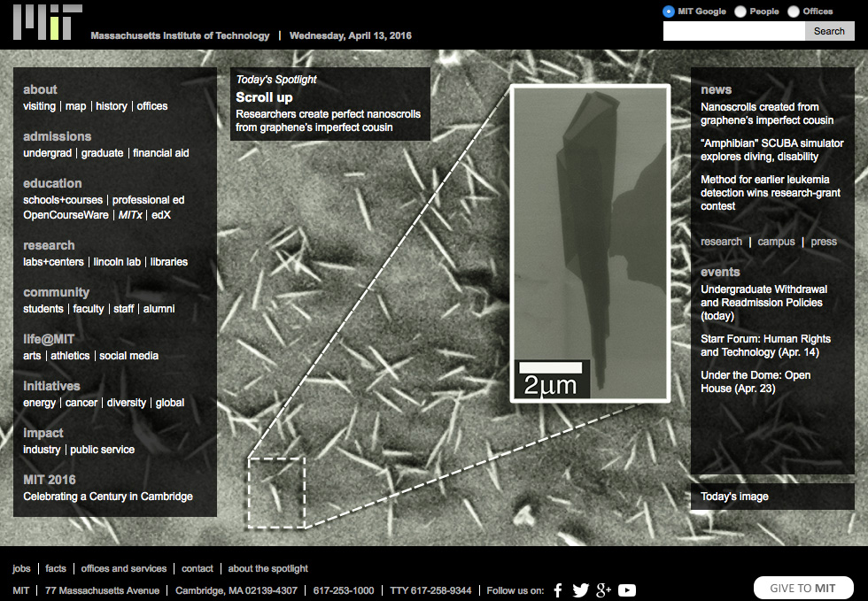Image resolution: width=868 pixels, height=601 pixels.
Task: Open MIT's Twitter icon in footer
Action: [x=580, y=590]
